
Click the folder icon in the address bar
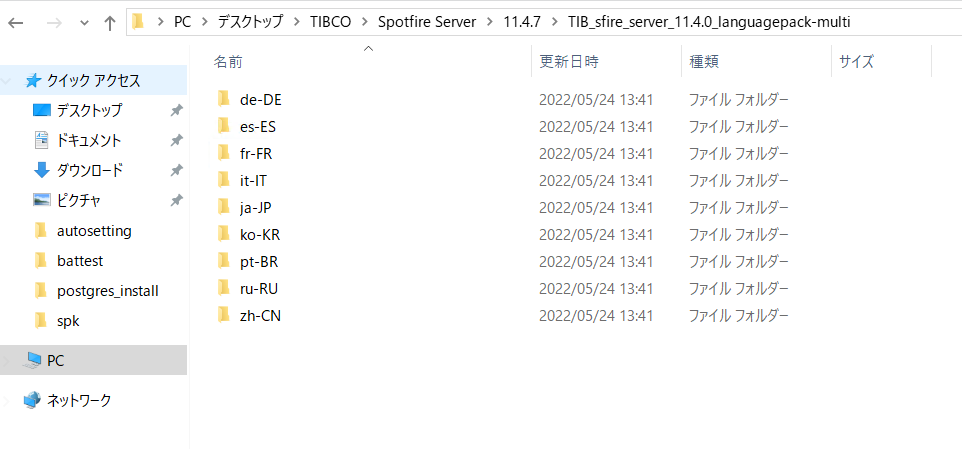(x=138, y=22)
